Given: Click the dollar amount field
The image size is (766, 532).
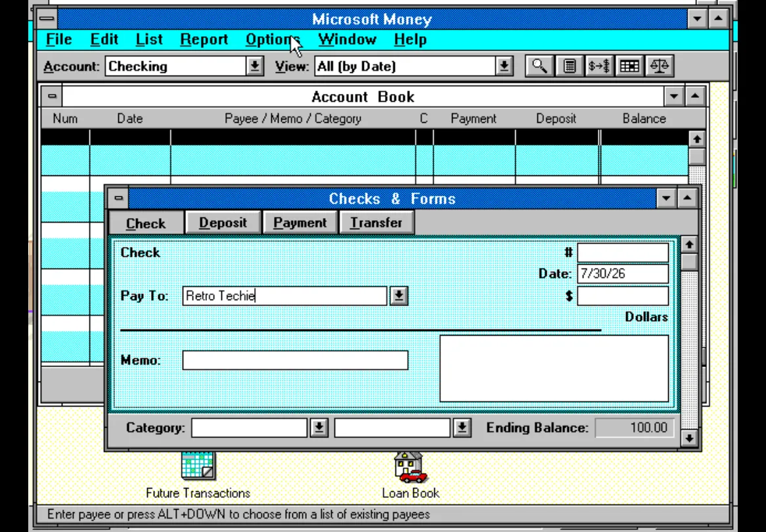Looking at the screenshot, I should pos(623,296).
